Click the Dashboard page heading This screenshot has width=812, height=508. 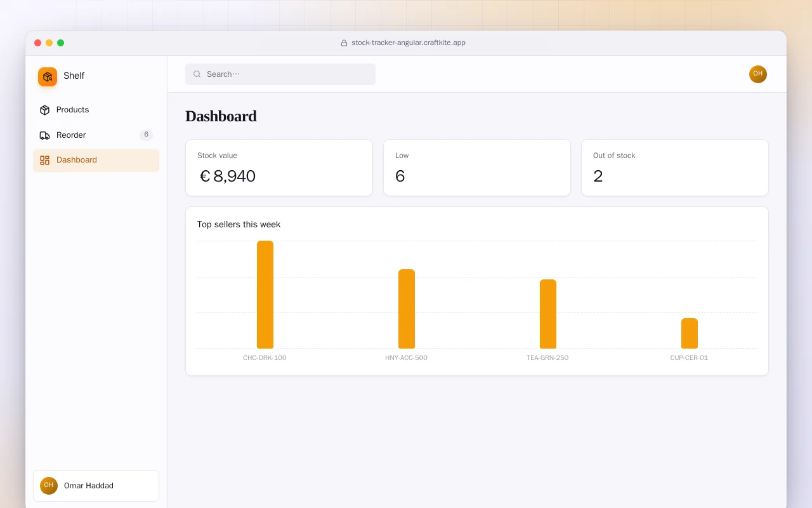[x=221, y=116]
